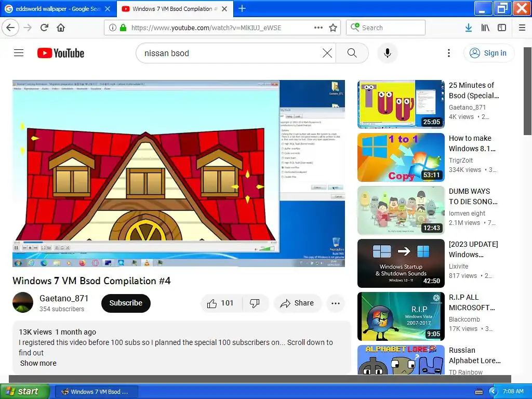Open the Russian Alphabet Lore thumbnail
The width and height of the screenshot is (532, 399).
point(401,360)
